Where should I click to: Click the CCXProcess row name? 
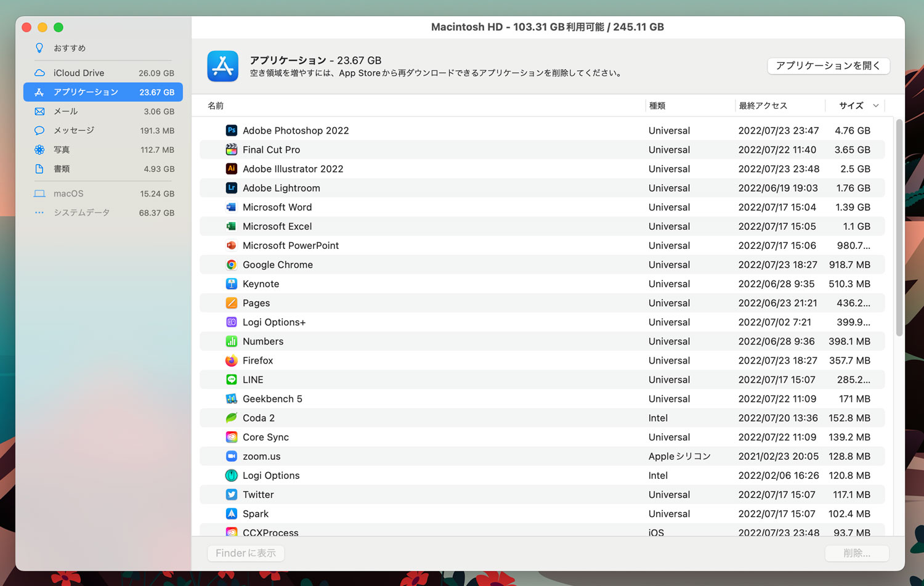[x=270, y=532]
